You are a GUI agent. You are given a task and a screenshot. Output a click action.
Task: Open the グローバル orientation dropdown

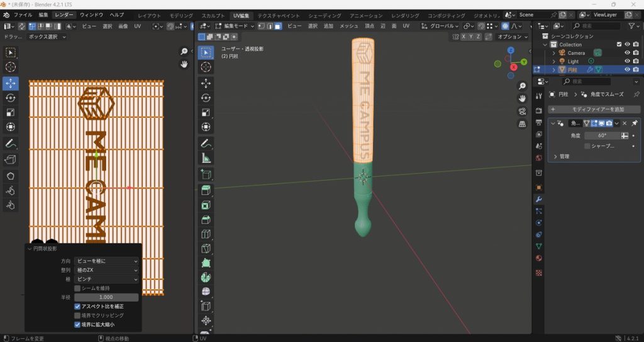(440, 26)
